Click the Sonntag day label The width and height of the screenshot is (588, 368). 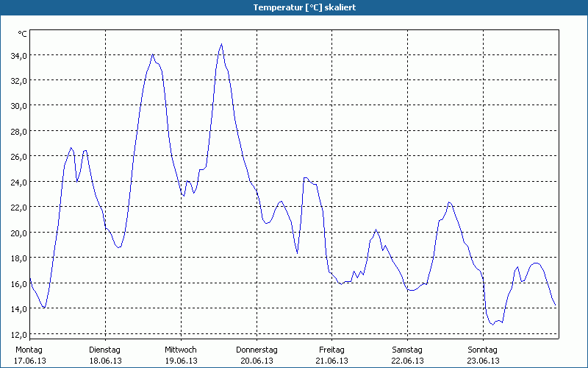(483, 350)
